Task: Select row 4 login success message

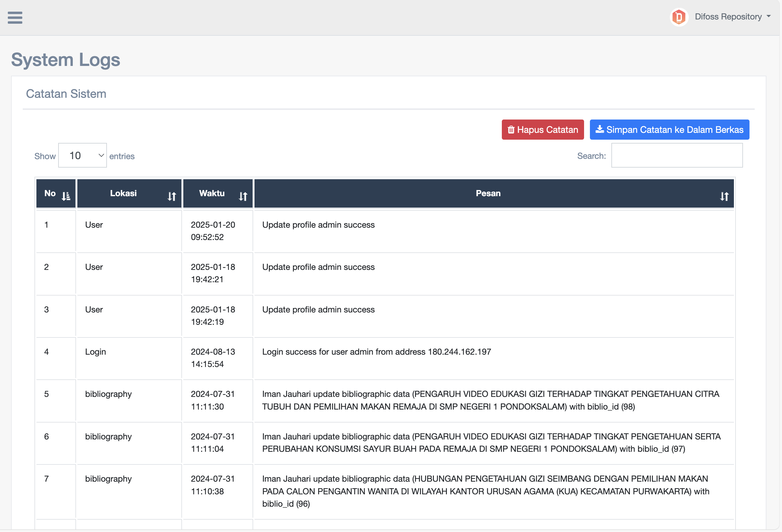Action: [376, 352]
